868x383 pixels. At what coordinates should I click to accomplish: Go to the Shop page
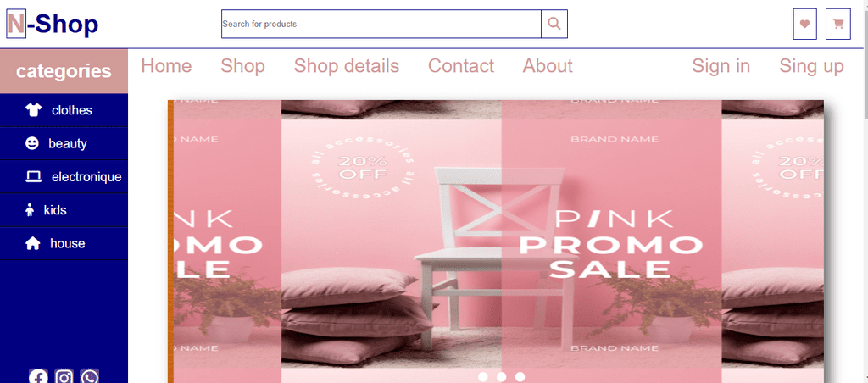pyautogui.click(x=243, y=66)
